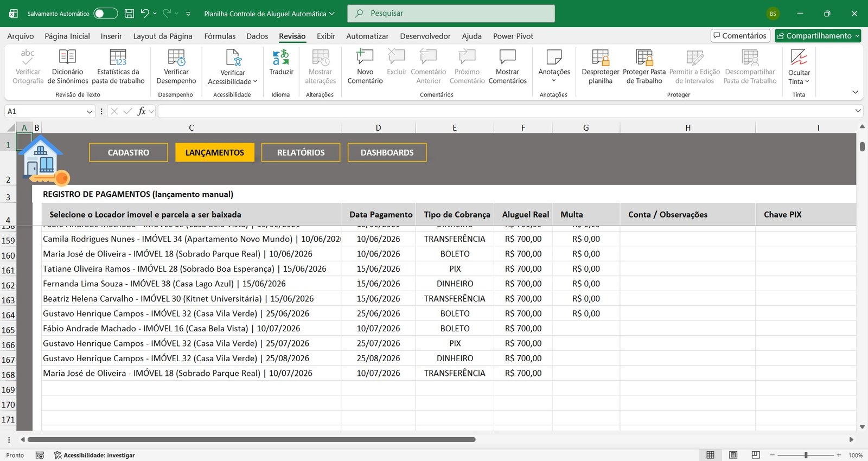Open Dicionário de Sinônimos

pos(67,67)
